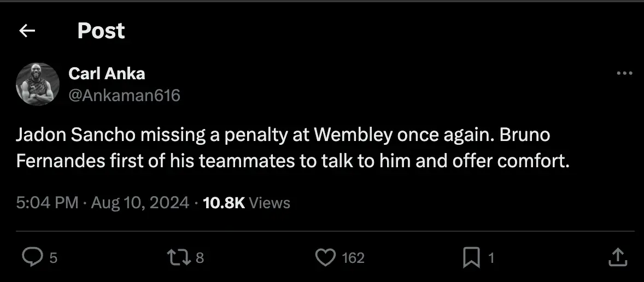This screenshot has height=282, width=644.
Task: Click the 5:04 PM timestamp
Action: click(48, 203)
